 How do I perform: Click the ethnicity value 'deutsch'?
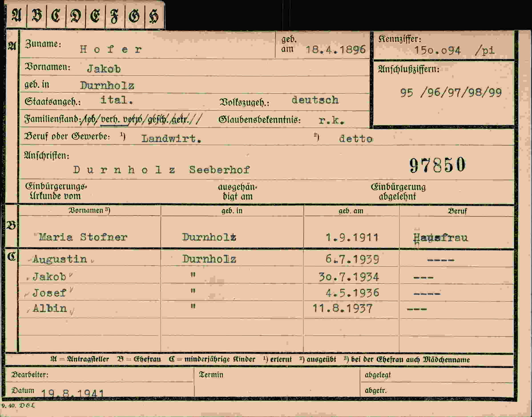[315, 100]
